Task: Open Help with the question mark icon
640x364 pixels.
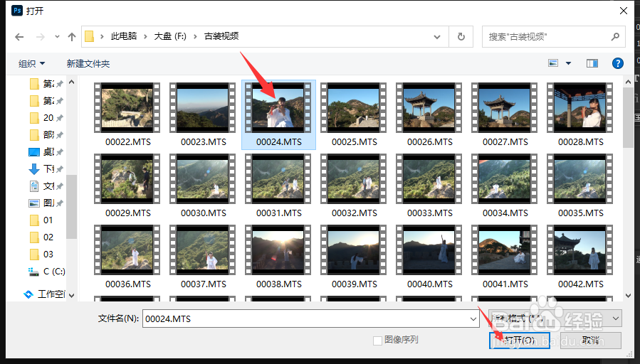Action: coord(617,63)
